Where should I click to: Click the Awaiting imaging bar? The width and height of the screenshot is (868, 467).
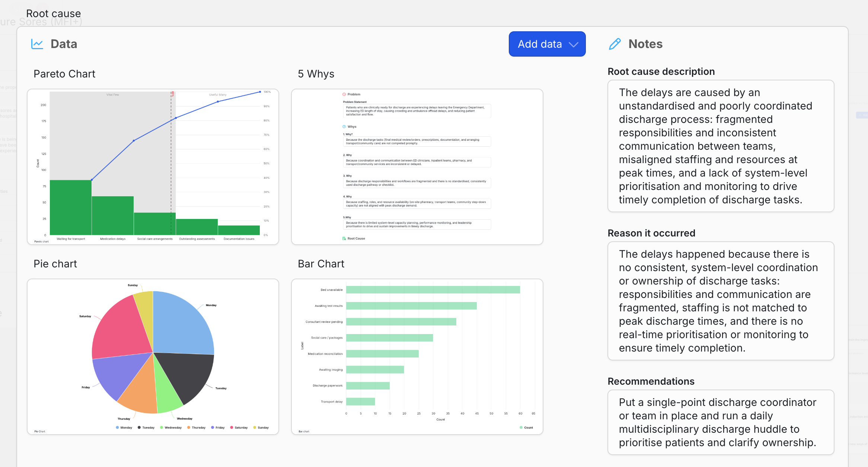click(375, 369)
